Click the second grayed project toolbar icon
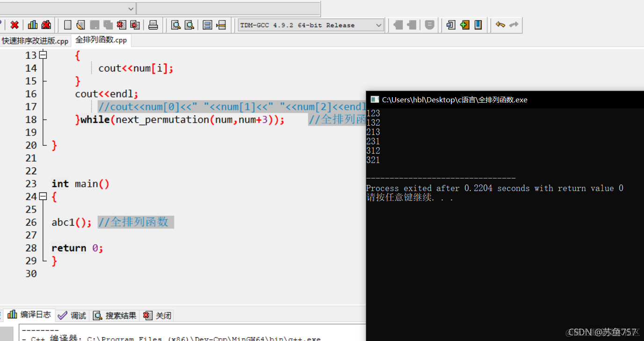The width and height of the screenshot is (644, 341). point(412,25)
